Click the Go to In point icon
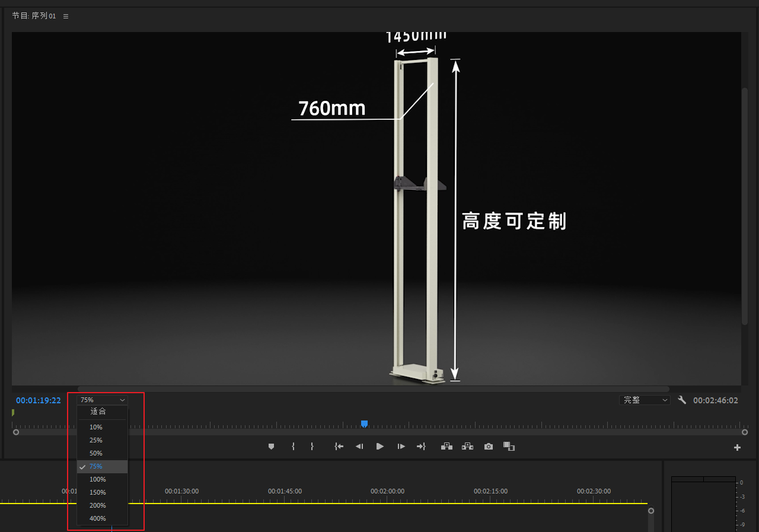 [339, 447]
